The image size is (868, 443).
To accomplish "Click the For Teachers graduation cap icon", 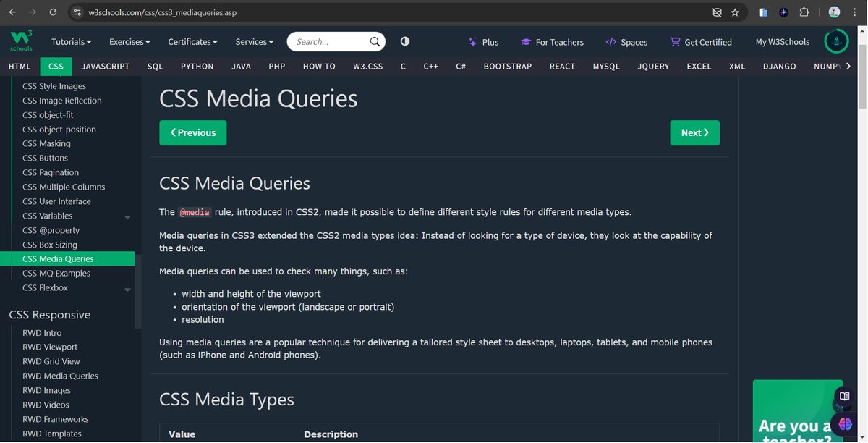I will [527, 41].
